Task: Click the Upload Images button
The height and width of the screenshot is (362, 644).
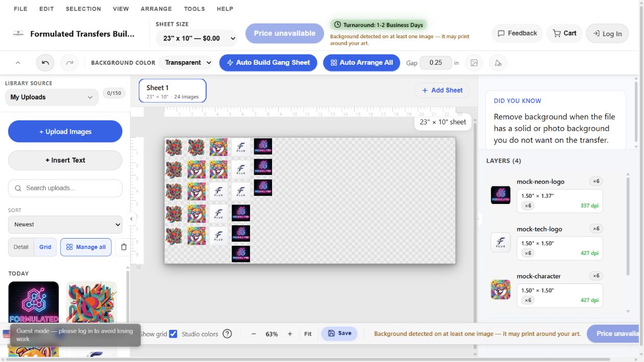Action: pyautogui.click(x=65, y=132)
